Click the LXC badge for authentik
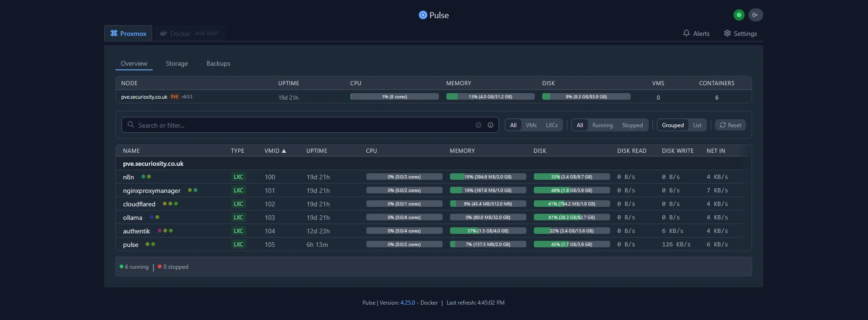 tap(238, 231)
